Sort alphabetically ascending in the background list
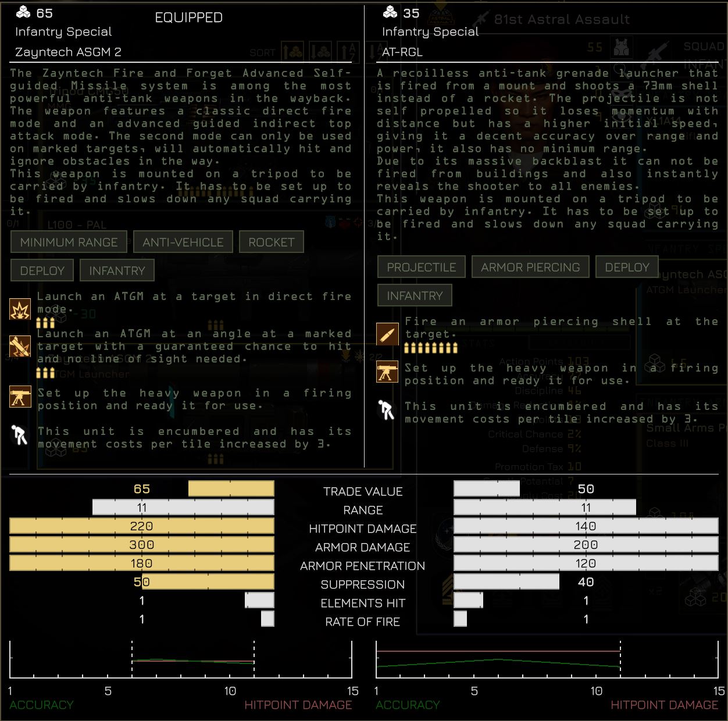Viewport: 728px width, 721px height. coord(348,52)
